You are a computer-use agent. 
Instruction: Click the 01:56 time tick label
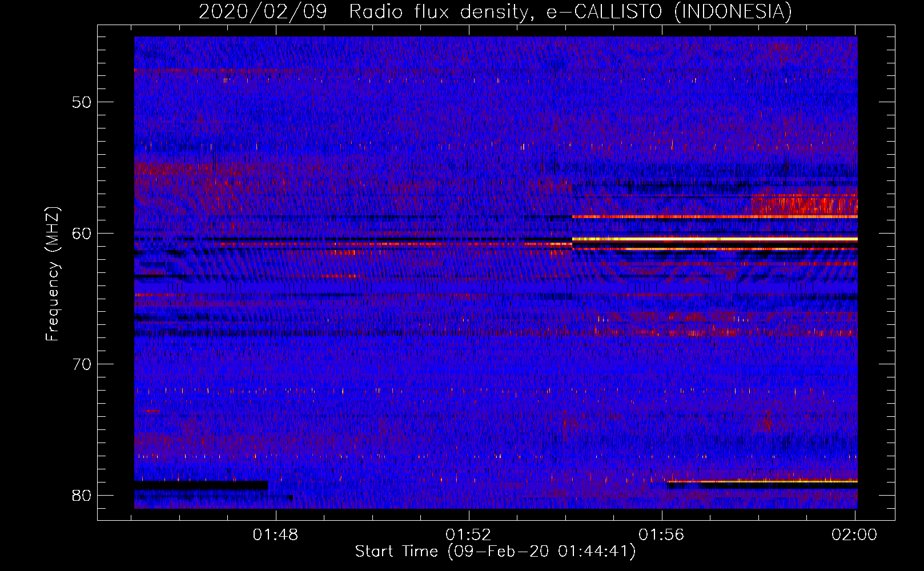click(x=661, y=534)
